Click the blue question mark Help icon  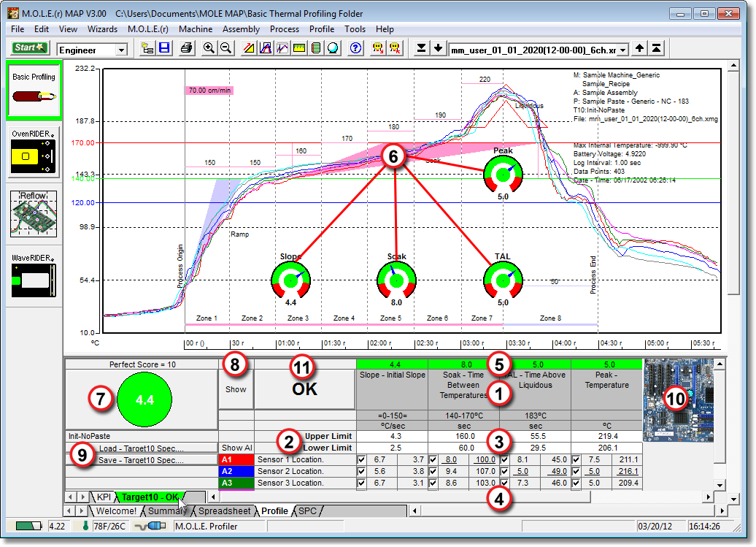point(356,48)
